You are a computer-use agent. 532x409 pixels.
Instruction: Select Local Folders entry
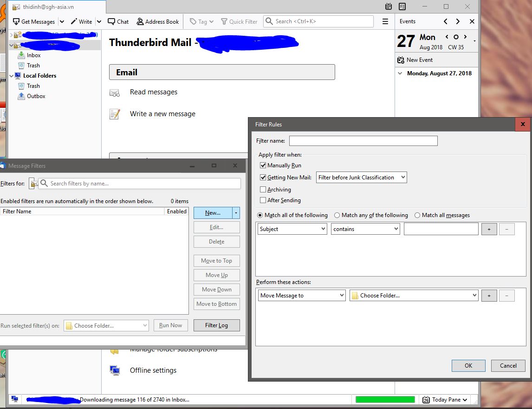click(x=40, y=75)
